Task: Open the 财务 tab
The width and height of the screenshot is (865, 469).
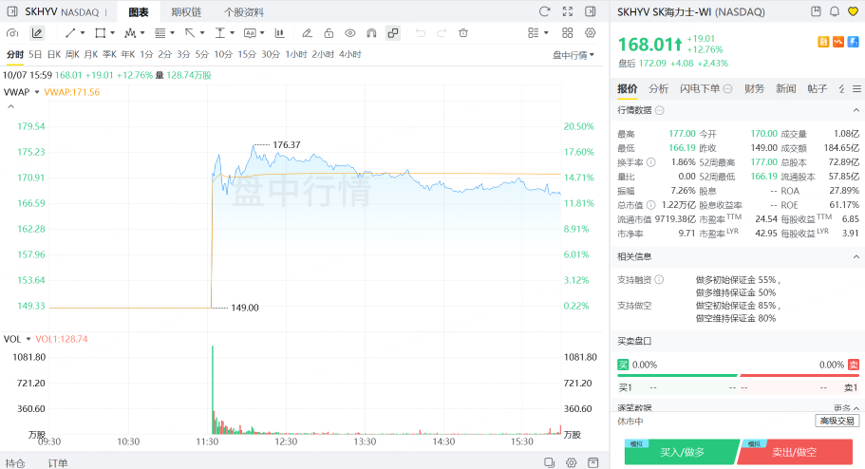Action: point(754,88)
